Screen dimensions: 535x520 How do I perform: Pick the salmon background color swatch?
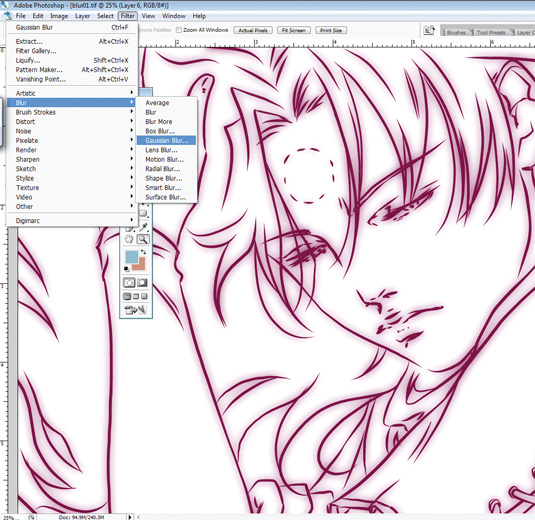pyautogui.click(x=140, y=265)
